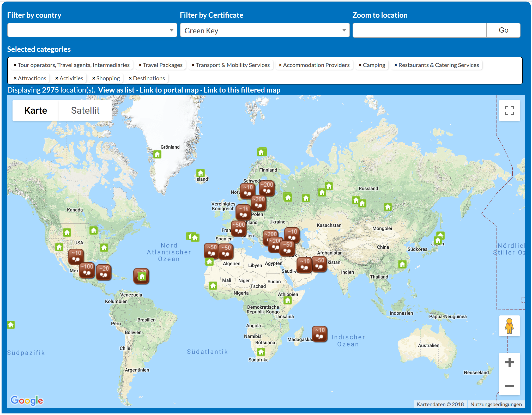The width and height of the screenshot is (532, 415).
Task: Switch map to Satellit view
Action: pyautogui.click(x=85, y=111)
